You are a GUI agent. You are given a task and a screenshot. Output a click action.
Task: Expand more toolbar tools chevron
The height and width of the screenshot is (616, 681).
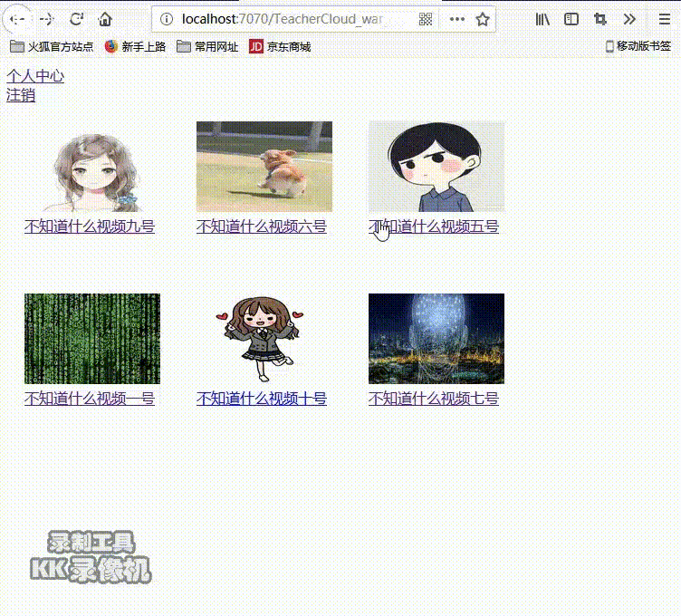click(x=629, y=19)
